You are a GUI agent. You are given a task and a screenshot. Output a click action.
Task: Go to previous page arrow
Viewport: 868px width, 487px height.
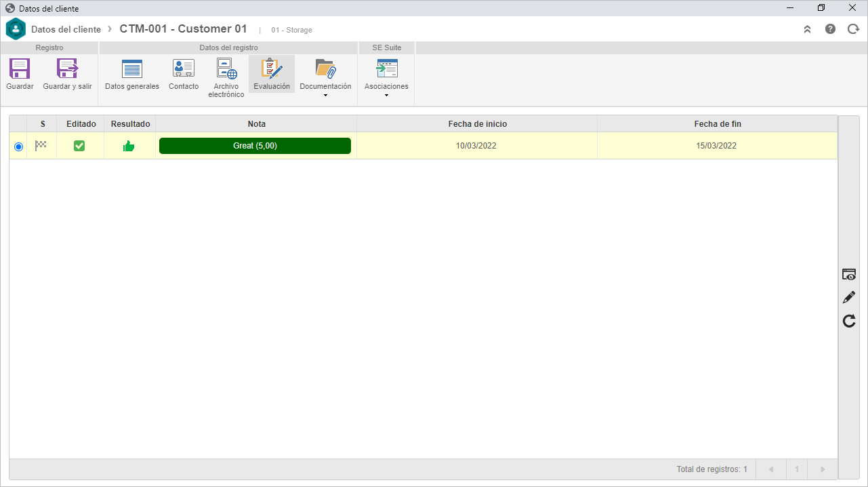click(x=771, y=469)
